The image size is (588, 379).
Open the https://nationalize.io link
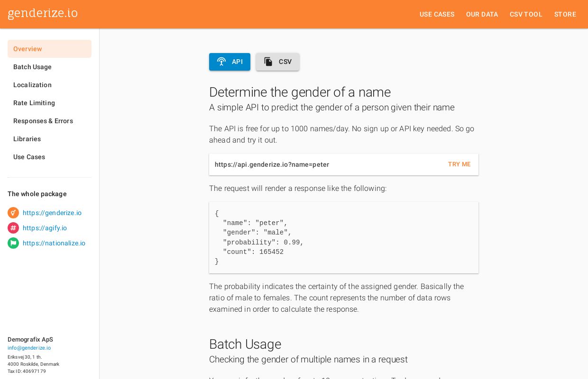[x=54, y=243]
